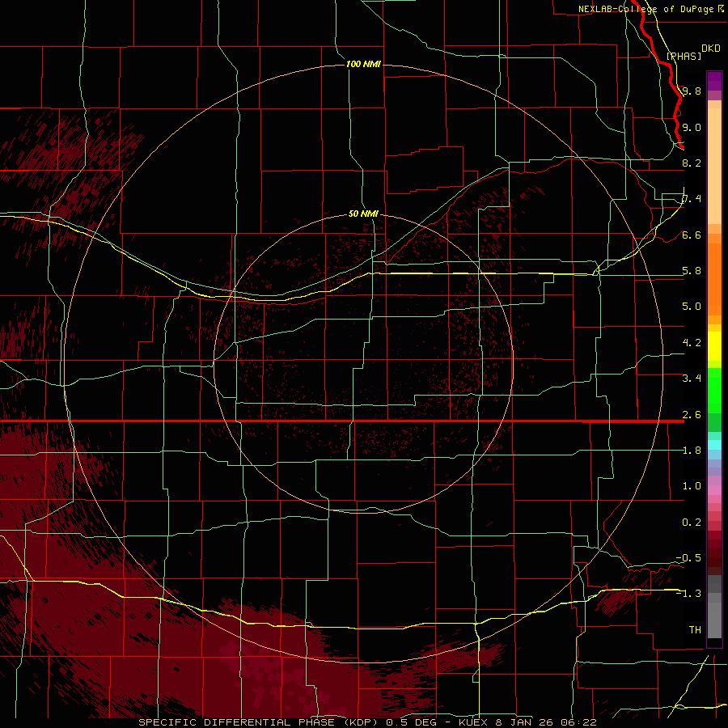
Task: Pick the pink band of the color scale
Action: (714, 490)
